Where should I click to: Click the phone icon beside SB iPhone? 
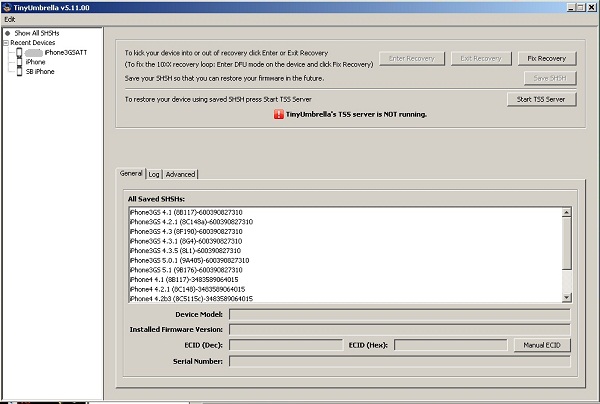(x=19, y=71)
